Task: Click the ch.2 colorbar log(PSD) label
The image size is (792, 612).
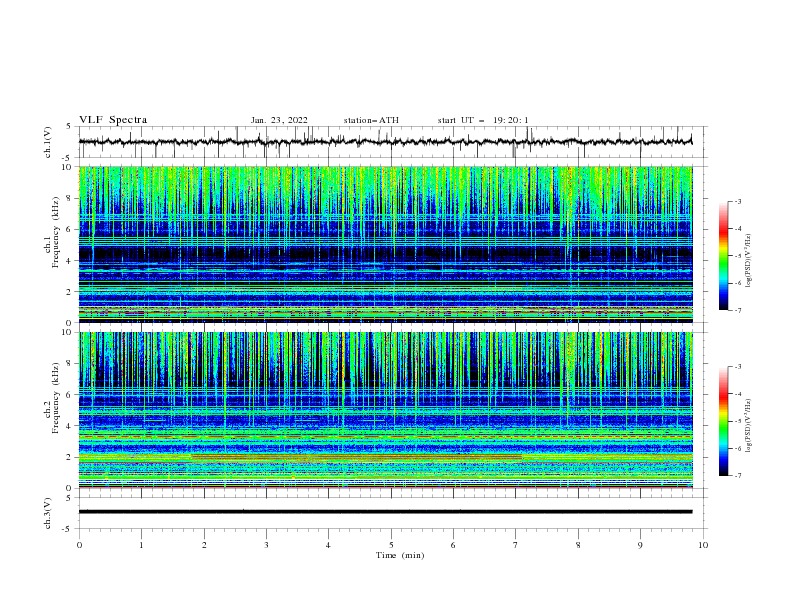Action: pos(749,425)
